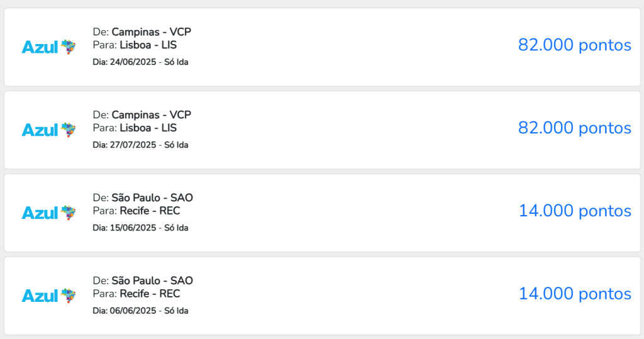The image size is (644, 339).
Task: Select 82.000 pontos price for 24/06/2025 flight
Action: tap(574, 45)
